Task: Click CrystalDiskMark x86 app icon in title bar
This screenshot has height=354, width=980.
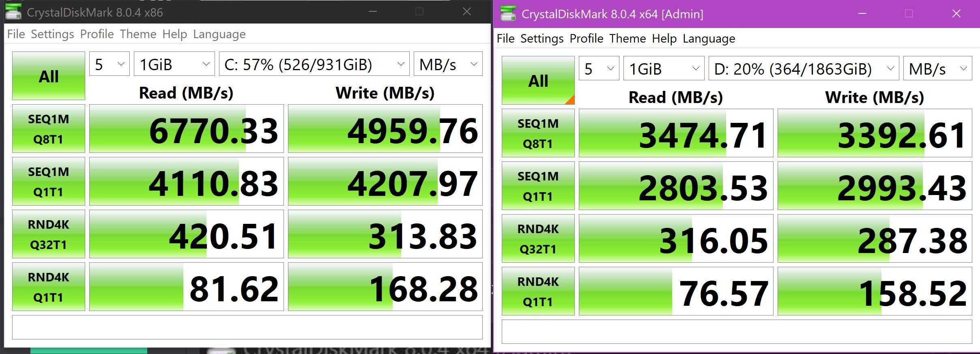Action: (13, 12)
